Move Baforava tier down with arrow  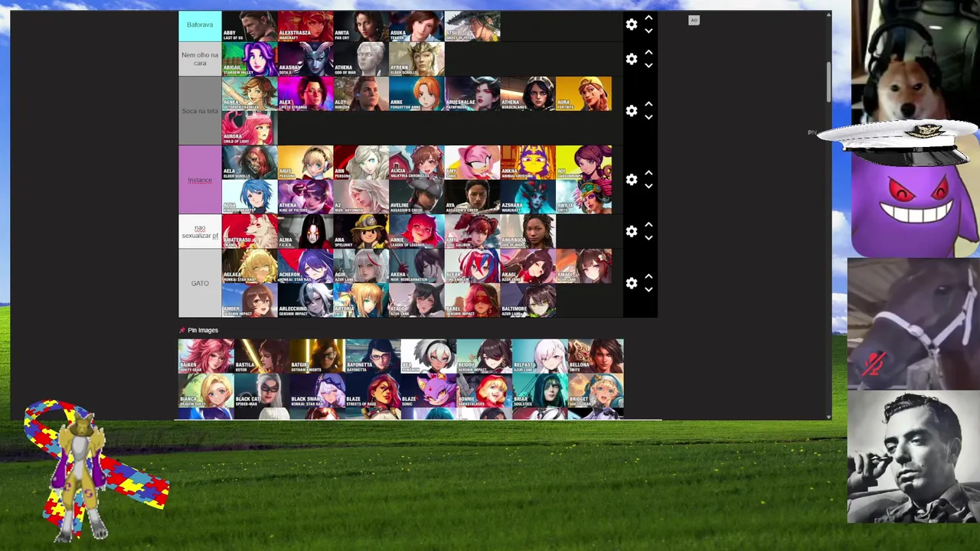[648, 31]
